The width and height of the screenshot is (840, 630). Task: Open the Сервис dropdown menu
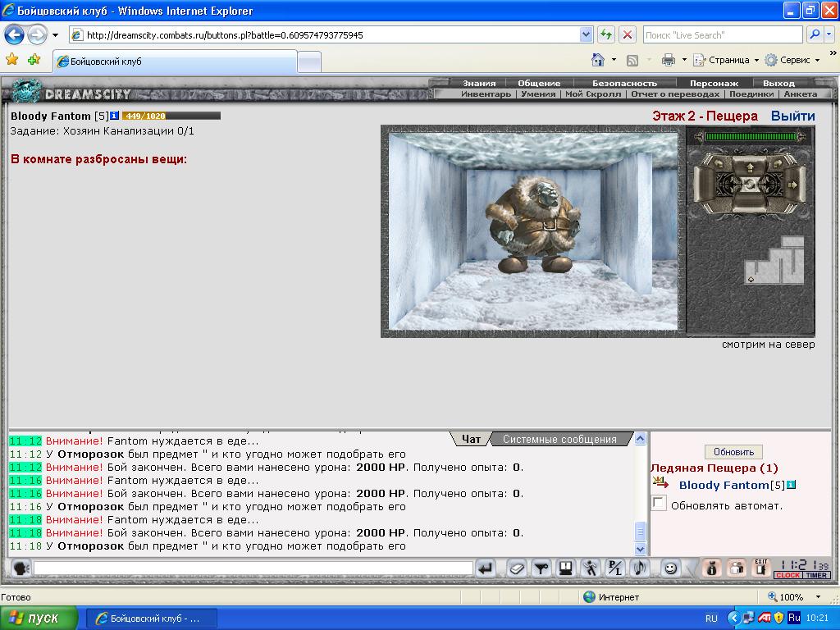point(792,60)
